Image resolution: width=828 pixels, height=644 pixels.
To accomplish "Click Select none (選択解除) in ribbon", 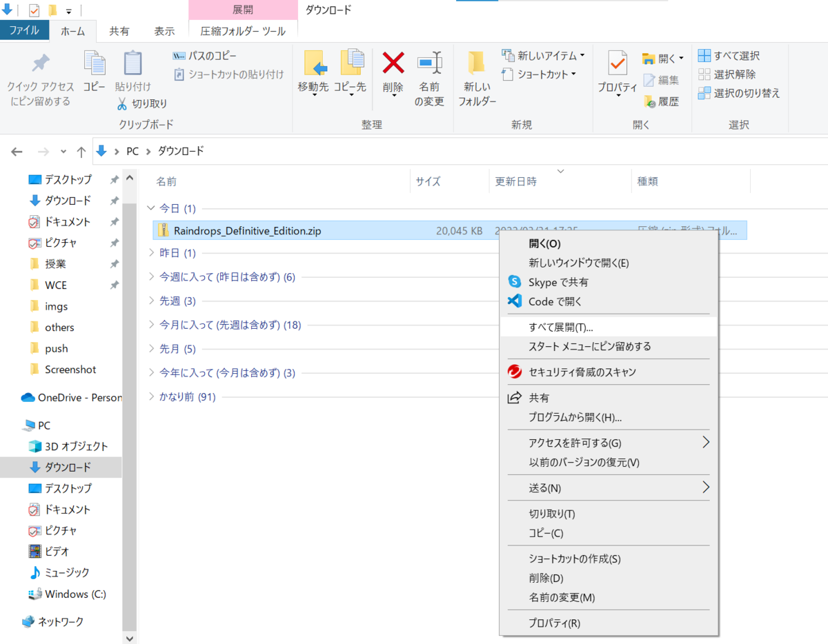I will tap(727, 74).
